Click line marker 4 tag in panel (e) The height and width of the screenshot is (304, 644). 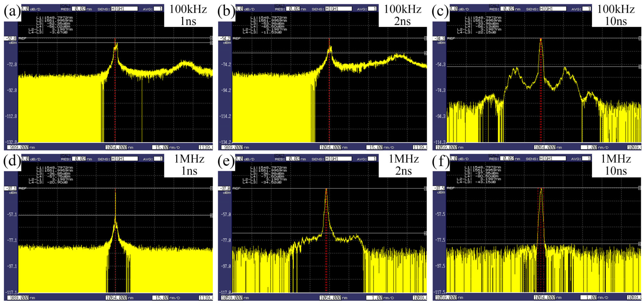(x=426, y=233)
